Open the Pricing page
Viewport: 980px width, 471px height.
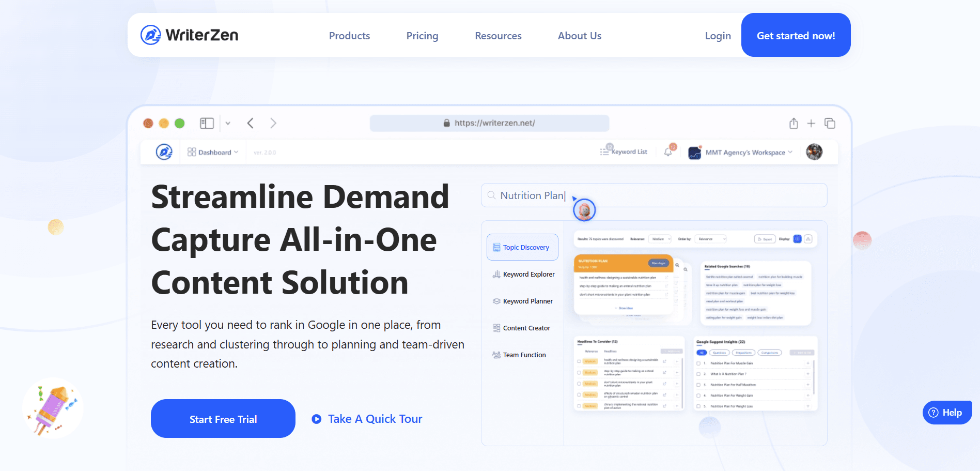click(422, 36)
